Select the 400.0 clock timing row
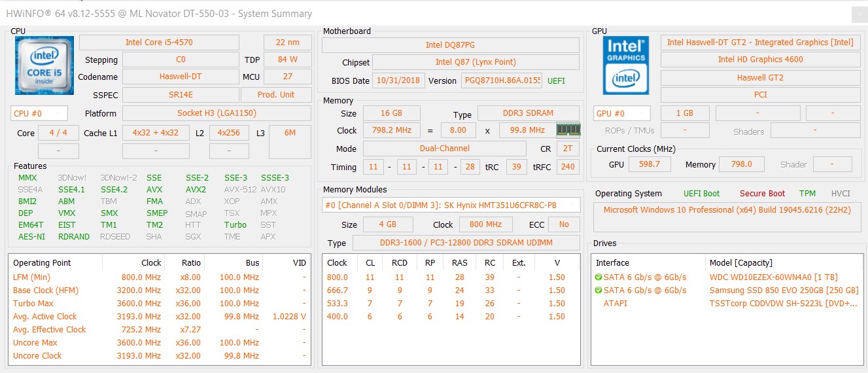 [x=451, y=316]
